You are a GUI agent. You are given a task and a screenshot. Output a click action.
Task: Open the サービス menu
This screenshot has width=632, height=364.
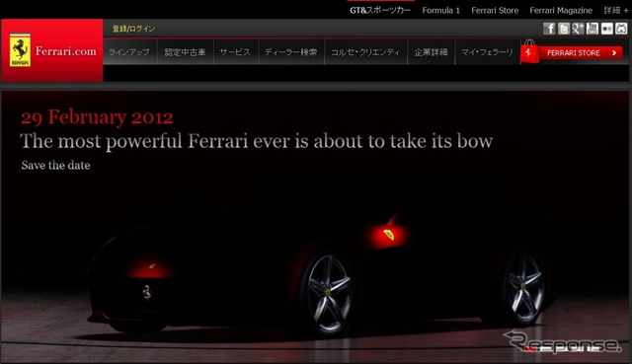click(x=235, y=52)
